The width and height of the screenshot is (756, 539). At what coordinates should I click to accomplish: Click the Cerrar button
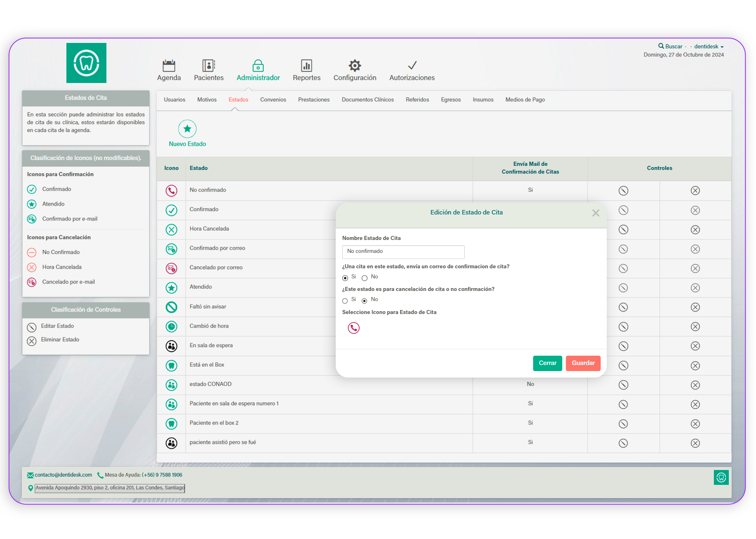547,363
